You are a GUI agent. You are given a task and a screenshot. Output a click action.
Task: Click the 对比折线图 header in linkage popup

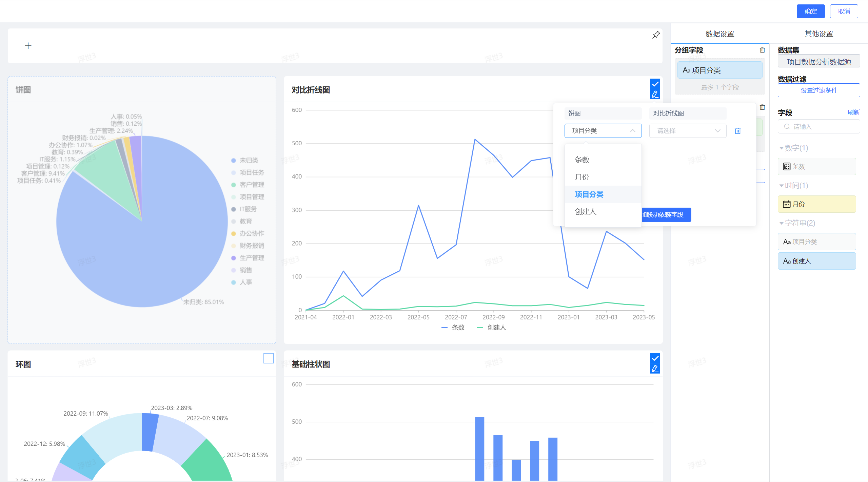(688, 113)
